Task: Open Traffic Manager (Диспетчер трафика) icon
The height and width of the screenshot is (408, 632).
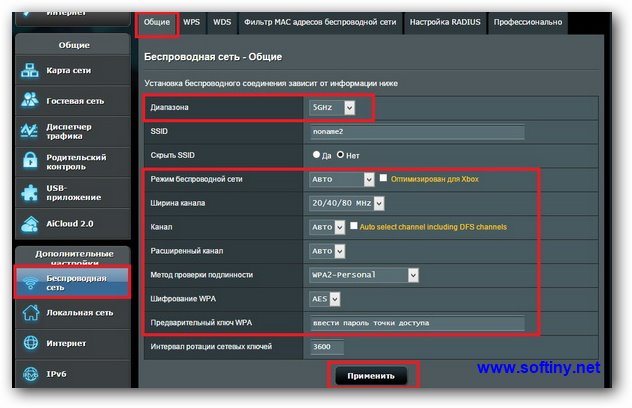Action: 30,133
